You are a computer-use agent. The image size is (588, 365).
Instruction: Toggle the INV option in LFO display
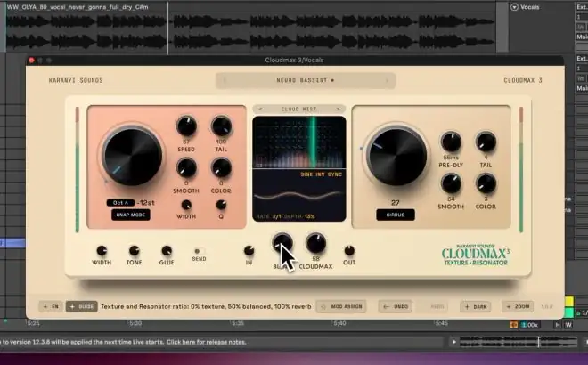point(320,174)
